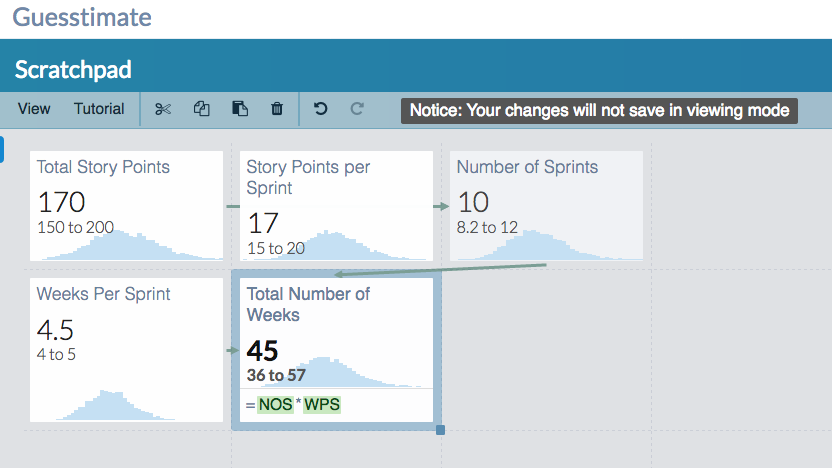
Task: Click the copy icon in toolbar
Action: tap(202, 109)
